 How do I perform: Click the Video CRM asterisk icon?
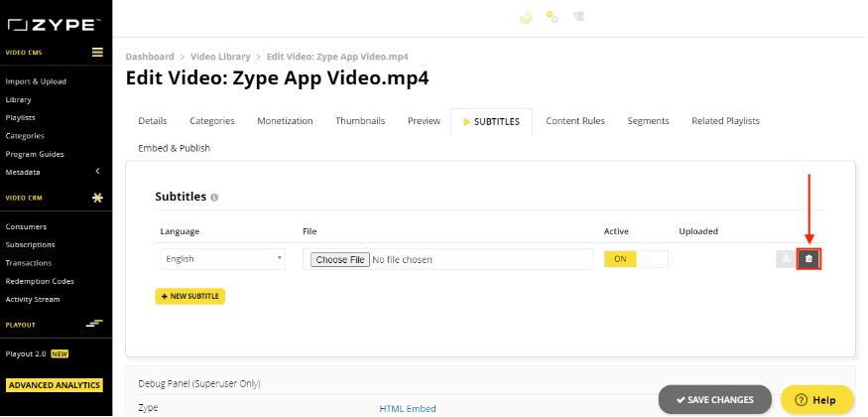pyautogui.click(x=97, y=198)
